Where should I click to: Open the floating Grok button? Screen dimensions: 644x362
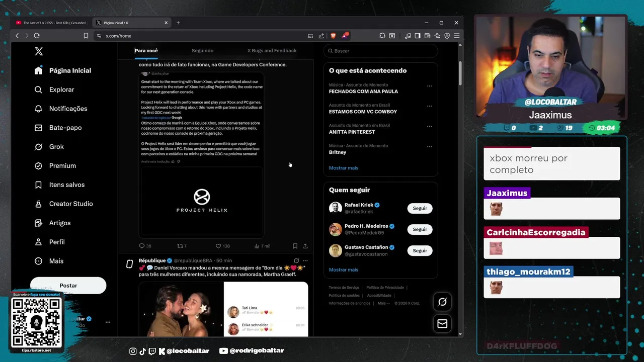pos(442,302)
